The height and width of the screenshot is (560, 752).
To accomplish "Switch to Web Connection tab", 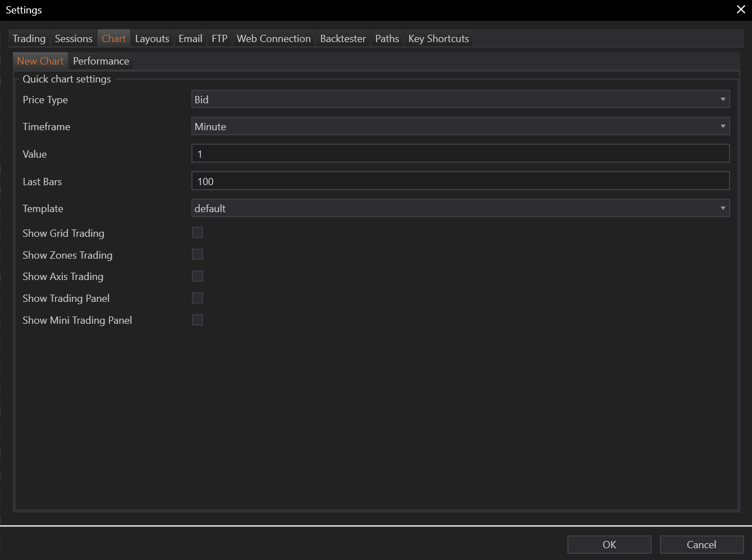I will pos(273,39).
